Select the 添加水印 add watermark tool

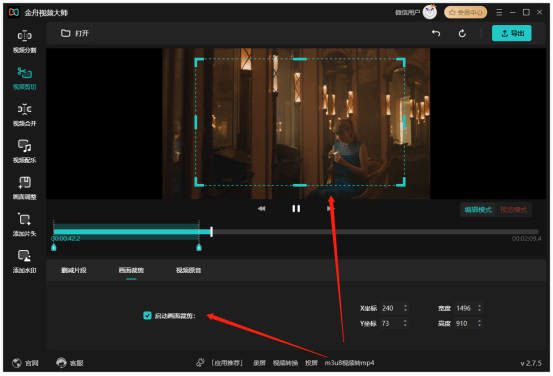pyautogui.click(x=24, y=261)
